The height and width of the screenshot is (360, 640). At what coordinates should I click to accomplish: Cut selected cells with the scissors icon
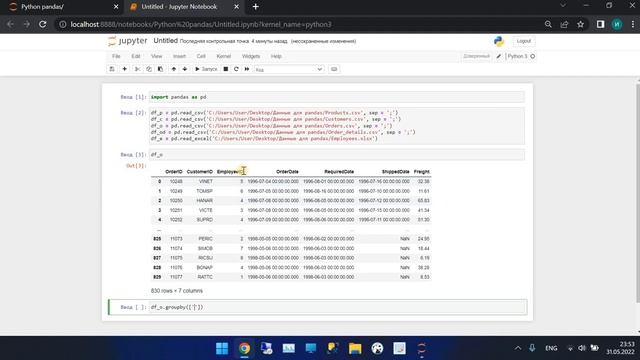pyautogui.click(x=138, y=69)
